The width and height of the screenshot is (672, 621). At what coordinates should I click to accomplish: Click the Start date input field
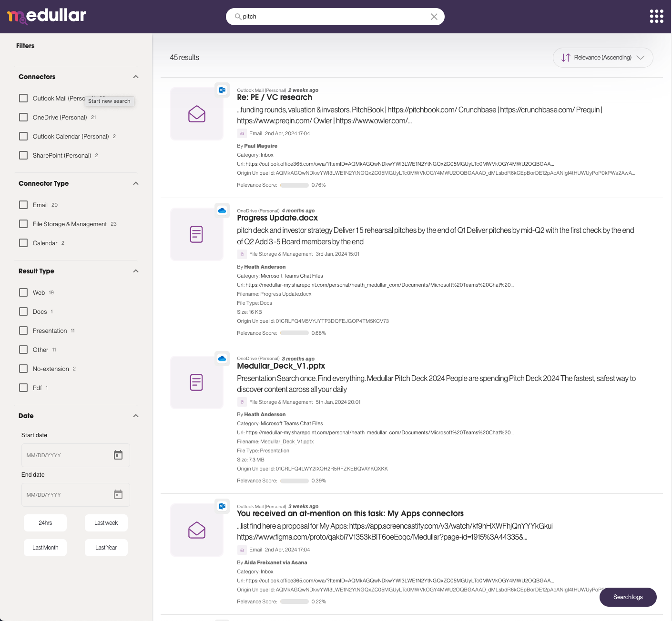[x=76, y=455]
